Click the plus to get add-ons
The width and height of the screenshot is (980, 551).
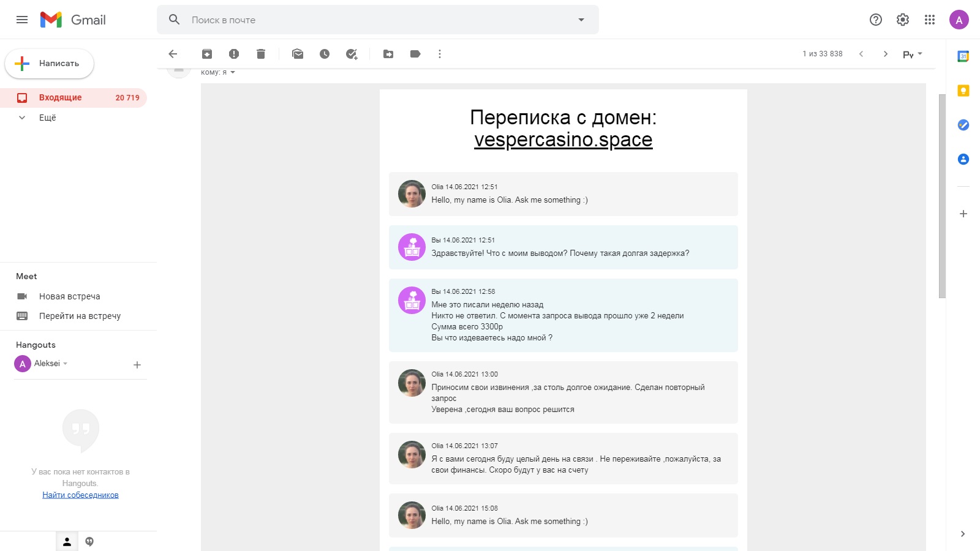click(x=963, y=214)
